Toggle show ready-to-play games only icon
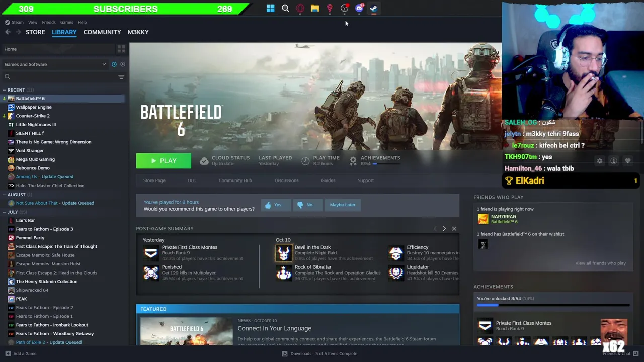 [x=122, y=64]
